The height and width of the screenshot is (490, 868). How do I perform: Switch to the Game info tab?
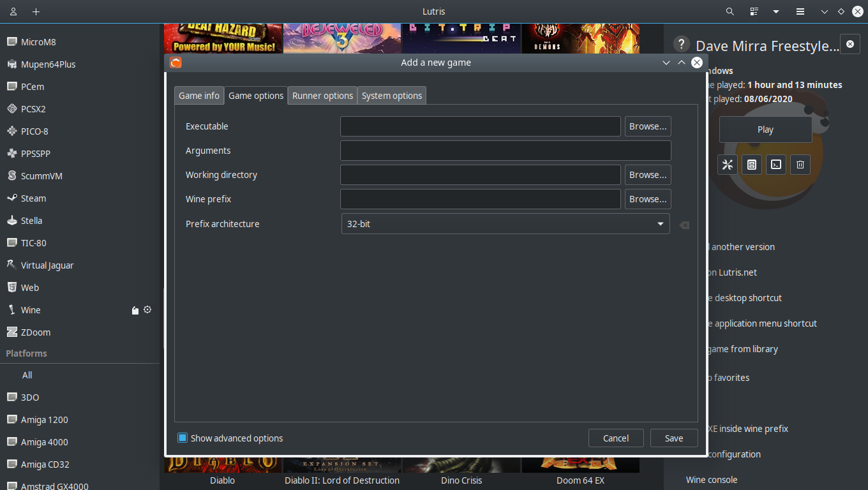click(x=199, y=96)
